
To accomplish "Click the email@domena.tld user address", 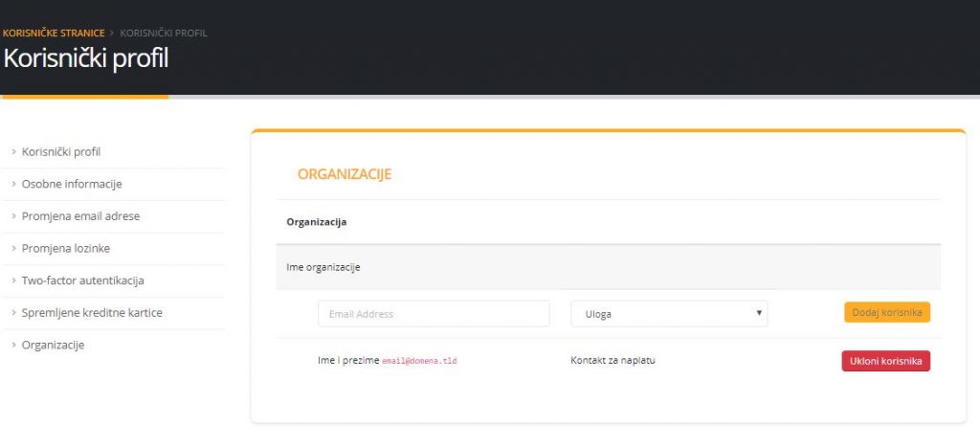I will (419, 362).
